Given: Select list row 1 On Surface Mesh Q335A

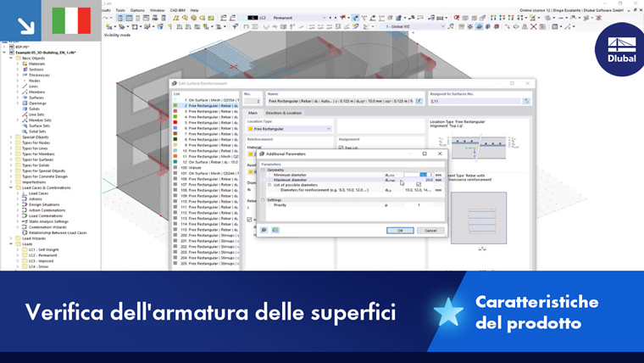Looking at the screenshot, I should point(206,100).
